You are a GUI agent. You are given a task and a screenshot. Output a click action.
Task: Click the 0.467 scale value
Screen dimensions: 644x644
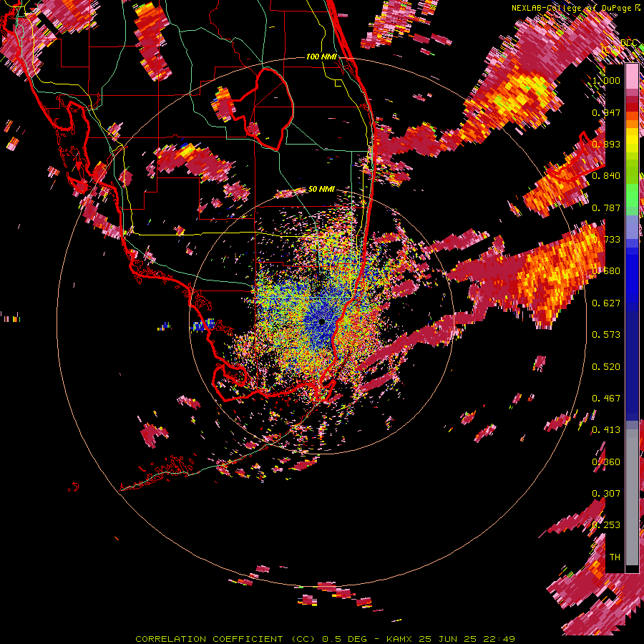coord(606,399)
